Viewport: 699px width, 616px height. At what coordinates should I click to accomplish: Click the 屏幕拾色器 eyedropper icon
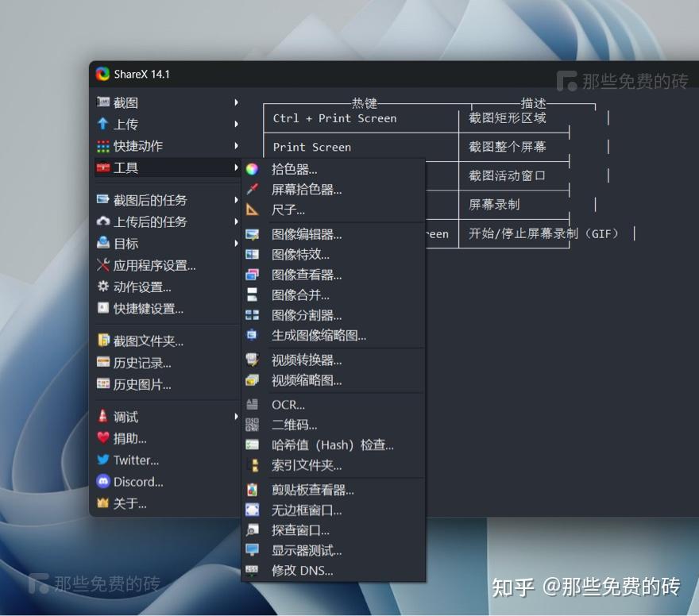point(252,189)
